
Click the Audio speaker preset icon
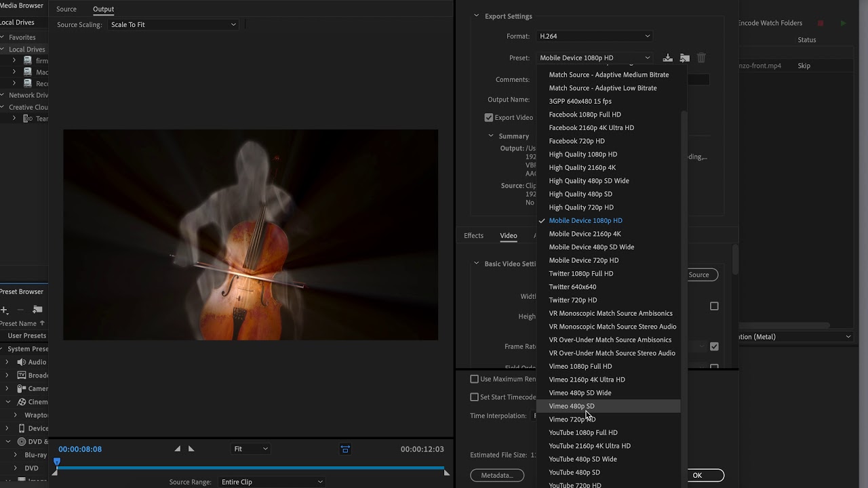tap(22, 362)
